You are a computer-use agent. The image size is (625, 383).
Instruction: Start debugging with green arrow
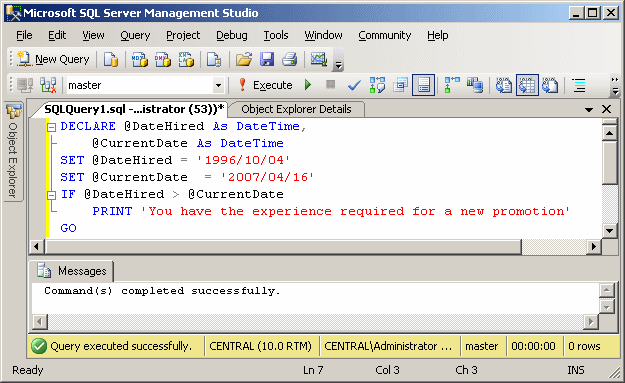pyautogui.click(x=308, y=85)
